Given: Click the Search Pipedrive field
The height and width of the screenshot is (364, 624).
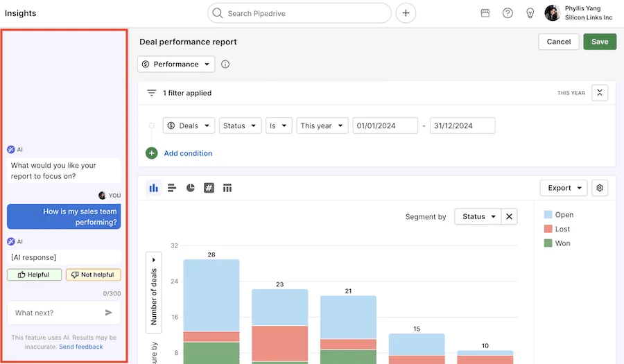Looking at the screenshot, I should click(300, 13).
